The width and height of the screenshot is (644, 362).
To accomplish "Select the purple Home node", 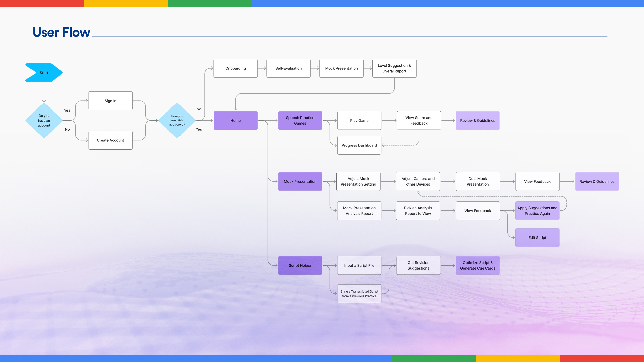I will (235, 120).
